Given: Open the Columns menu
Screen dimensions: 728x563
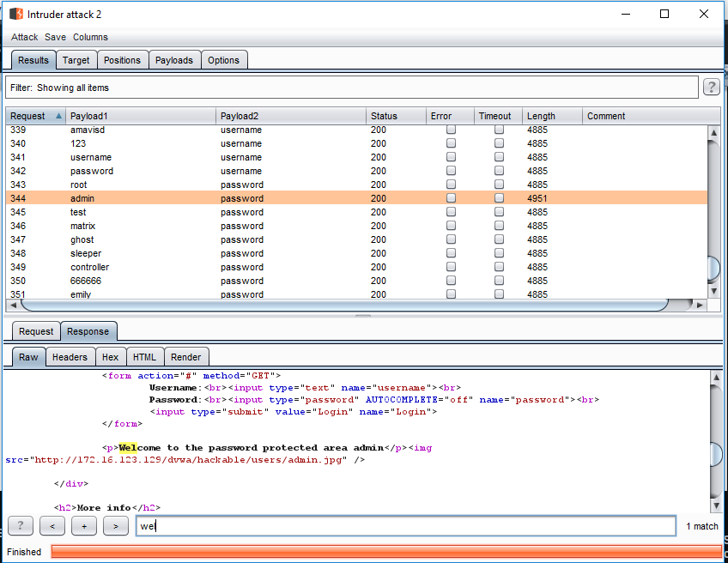Looking at the screenshot, I should (90, 37).
